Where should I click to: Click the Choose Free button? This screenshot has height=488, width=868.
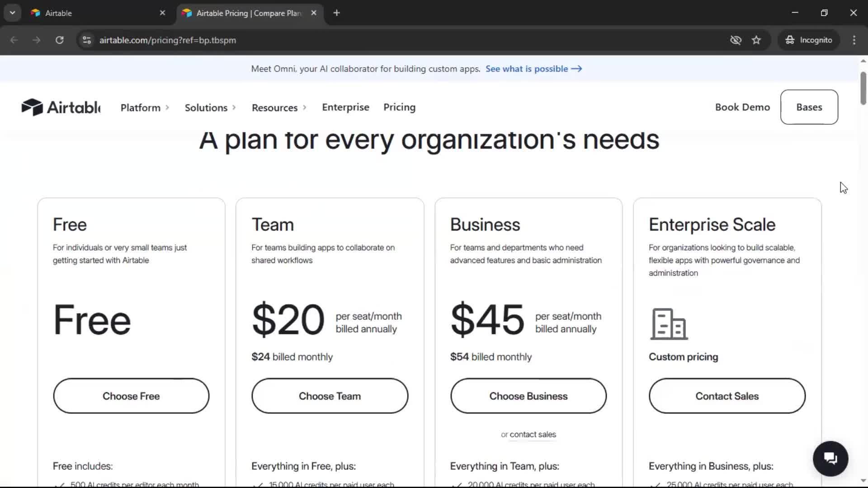click(131, 396)
